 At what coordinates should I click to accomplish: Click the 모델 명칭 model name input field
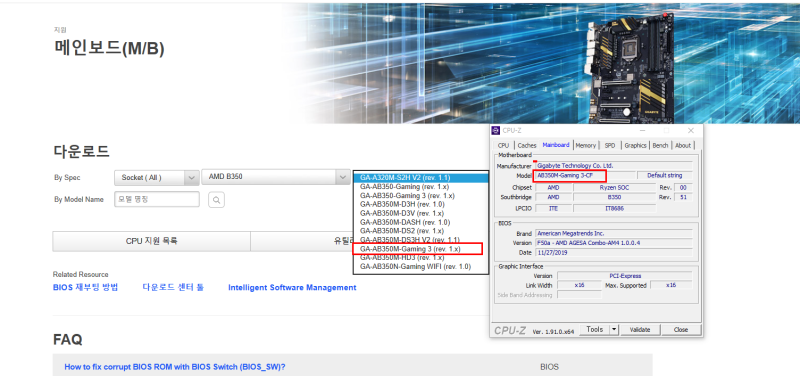click(157, 199)
